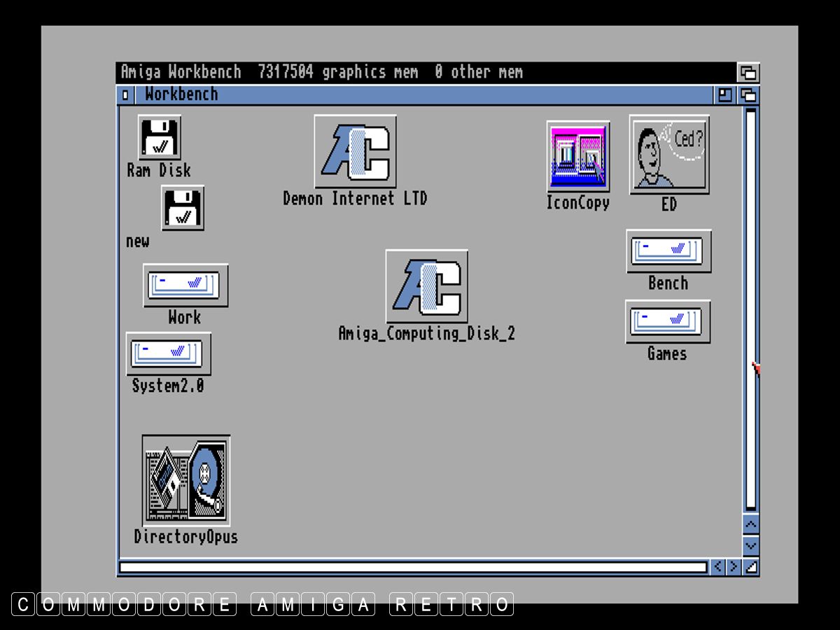Image resolution: width=840 pixels, height=630 pixels.
Task: Select the Amiga_Computing_Disk_2 icon
Action: click(x=426, y=286)
